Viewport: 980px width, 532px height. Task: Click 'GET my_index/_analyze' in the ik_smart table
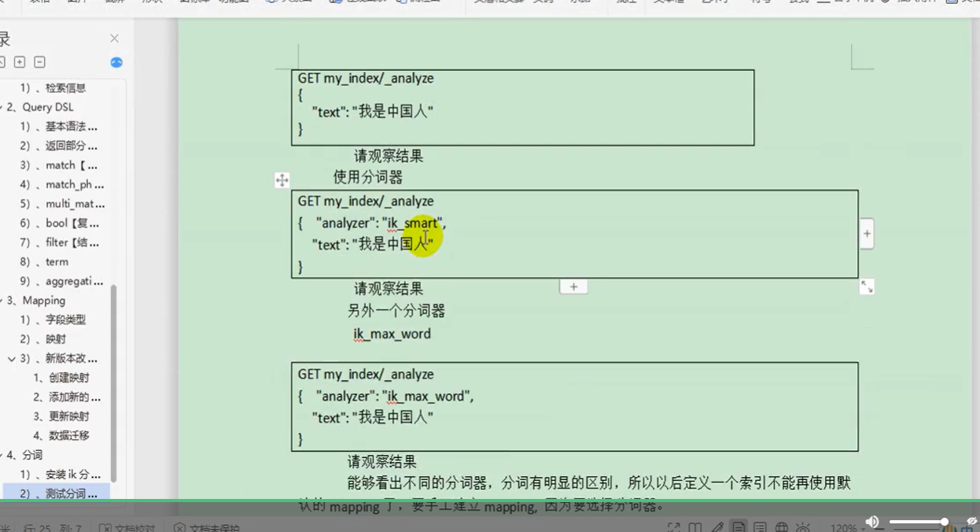click(366, 201)
